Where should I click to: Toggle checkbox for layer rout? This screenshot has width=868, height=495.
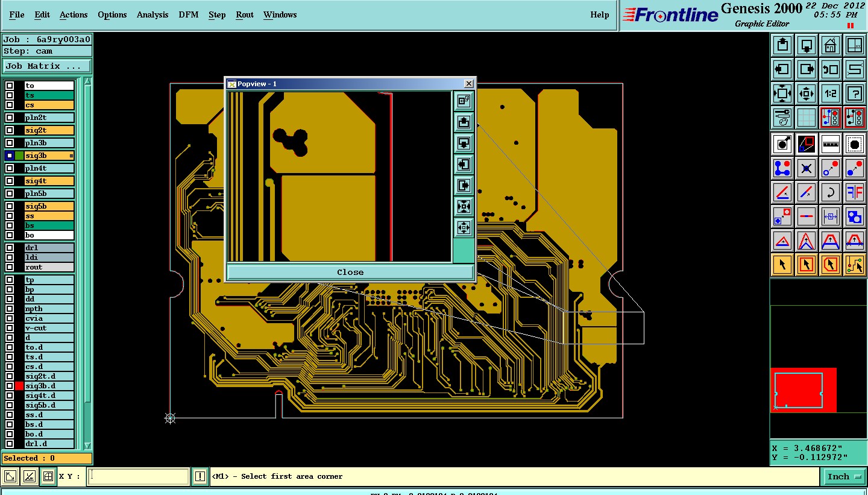[10, 267]
